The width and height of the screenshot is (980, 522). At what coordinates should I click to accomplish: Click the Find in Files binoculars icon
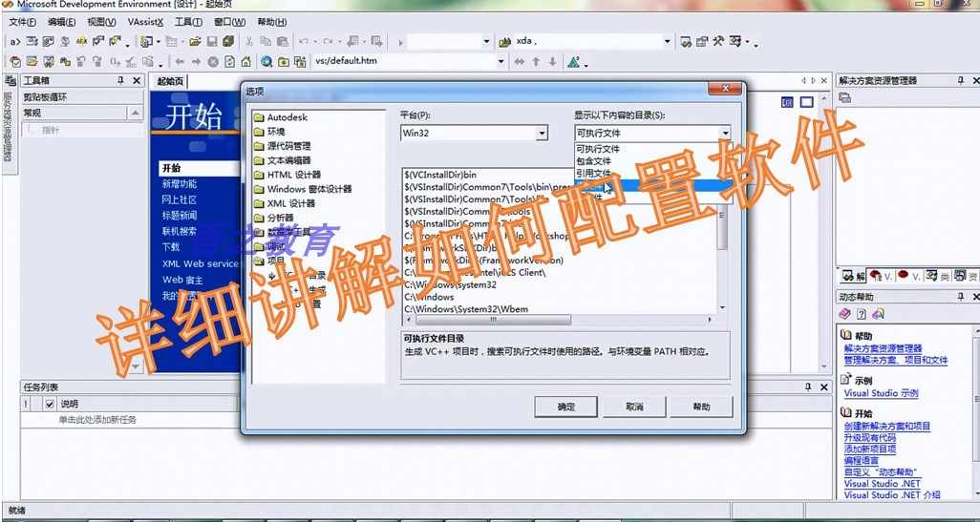tap(505, 41)
